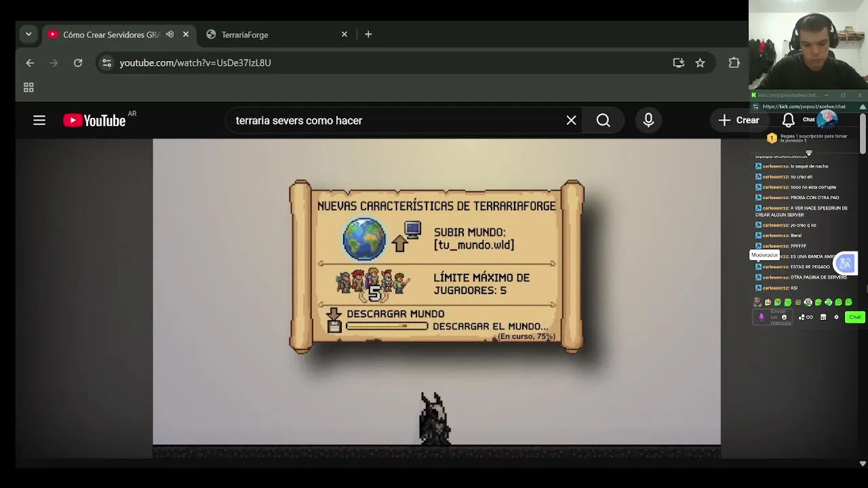This screenshot has width=868, height=488.
Task: Go forward to the next page
Action: click(x=54, y=62)
